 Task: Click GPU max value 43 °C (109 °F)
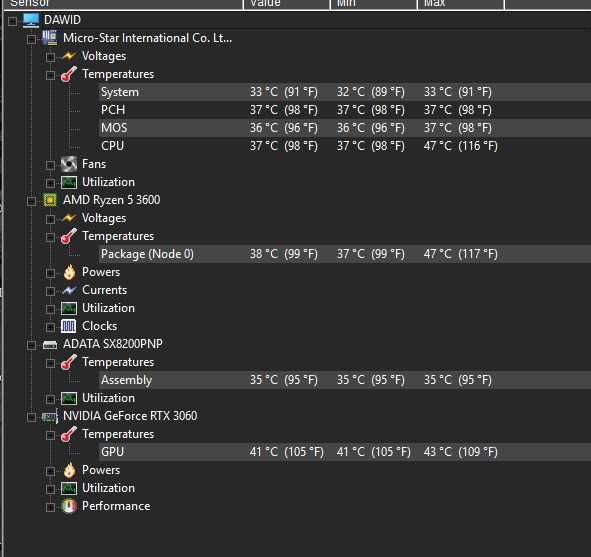pyautogui.click(x=460, y=452)
